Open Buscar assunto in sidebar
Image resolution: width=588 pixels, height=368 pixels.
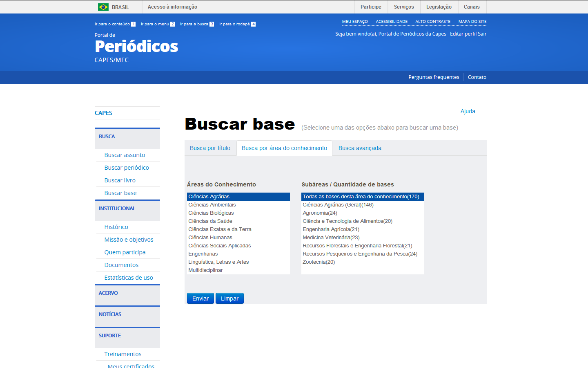(x=125, y=155)
